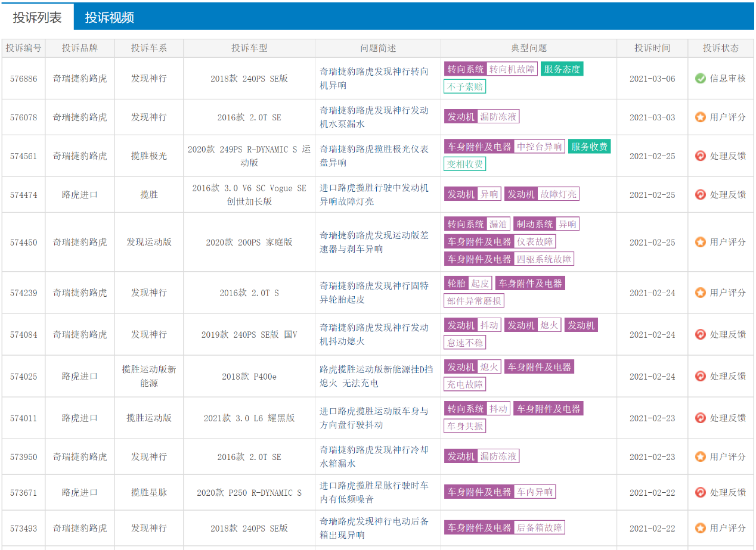Click the red status icon in row 573671
The width and height of the screenshot is (756, 550).
pos(701,492)
